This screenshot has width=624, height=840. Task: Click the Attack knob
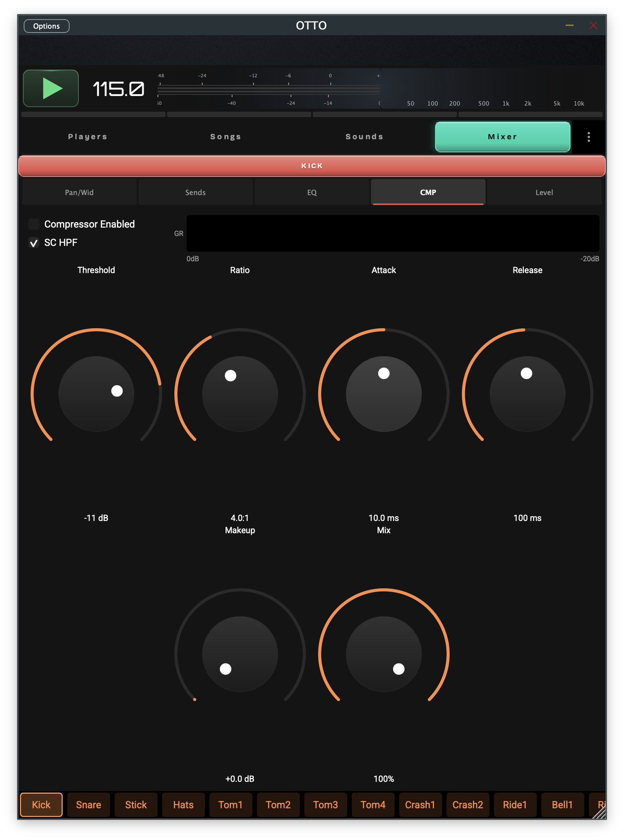click(384, 394)
